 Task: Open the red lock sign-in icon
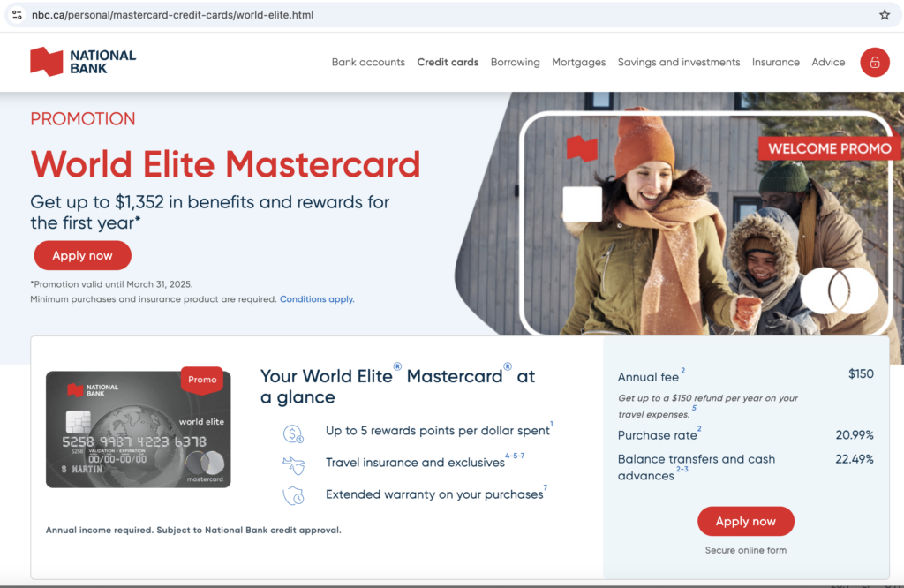[x=875, y=63]
